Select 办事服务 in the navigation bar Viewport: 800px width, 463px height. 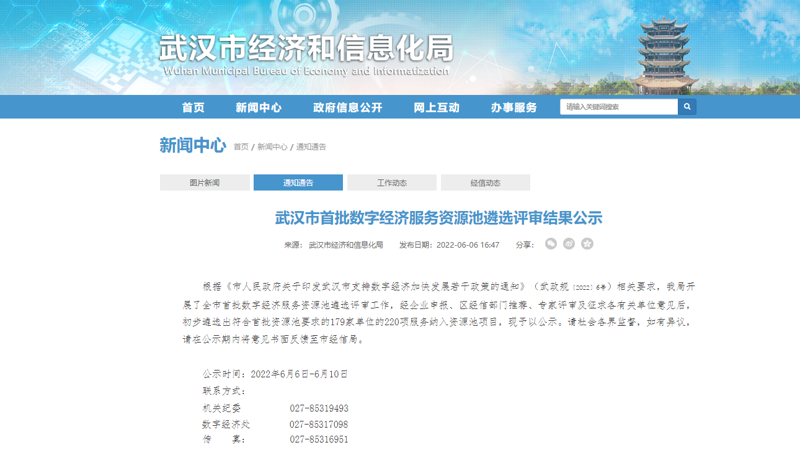(513, 108)
